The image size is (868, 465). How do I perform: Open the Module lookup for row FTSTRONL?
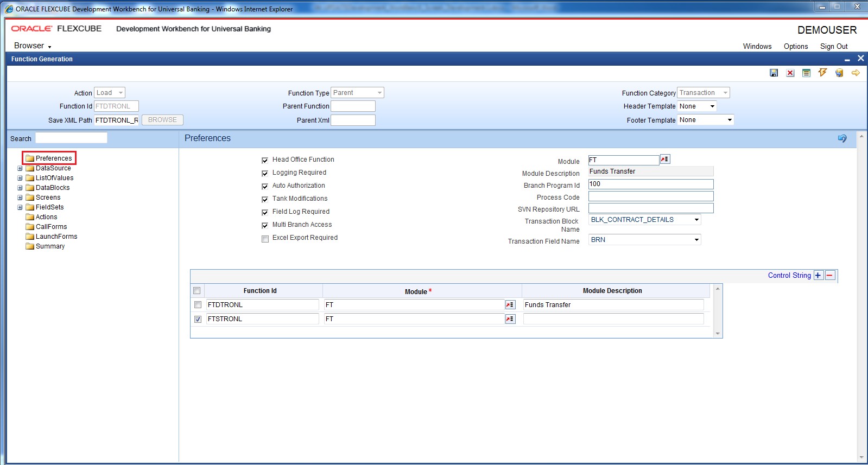pos(510,319)
